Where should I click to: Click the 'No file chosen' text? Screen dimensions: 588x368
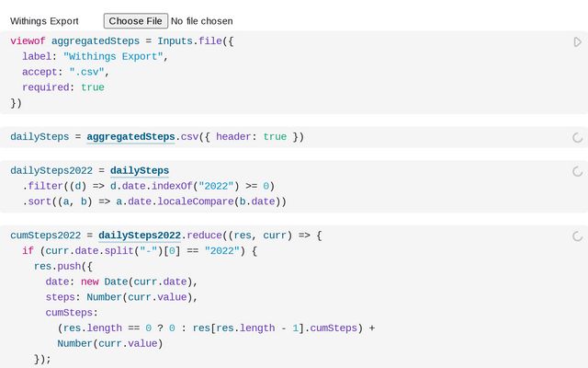pos(202,20)
